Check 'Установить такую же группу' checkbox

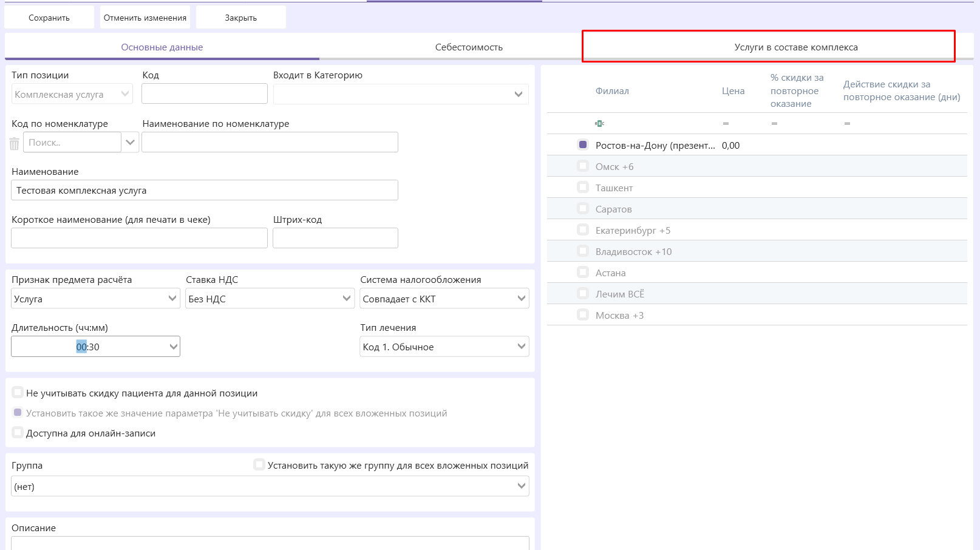[259, 464]
